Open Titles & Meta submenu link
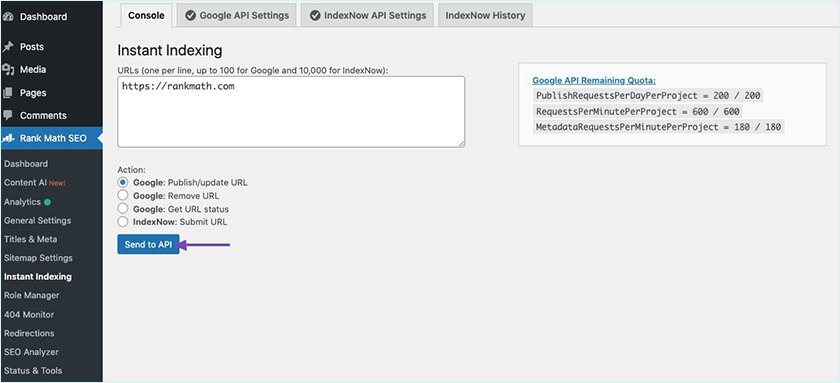The width and height of the screenshot is (840, 383). [31, 239]
